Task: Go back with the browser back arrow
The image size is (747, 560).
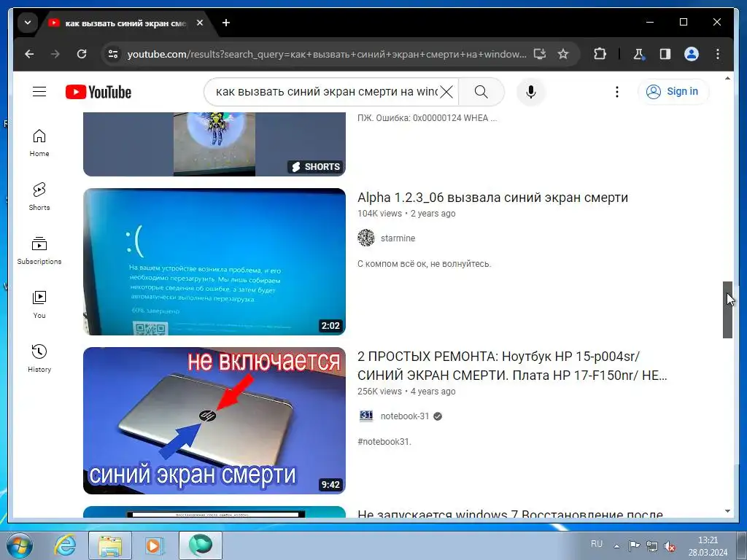Action: (29, 54)
